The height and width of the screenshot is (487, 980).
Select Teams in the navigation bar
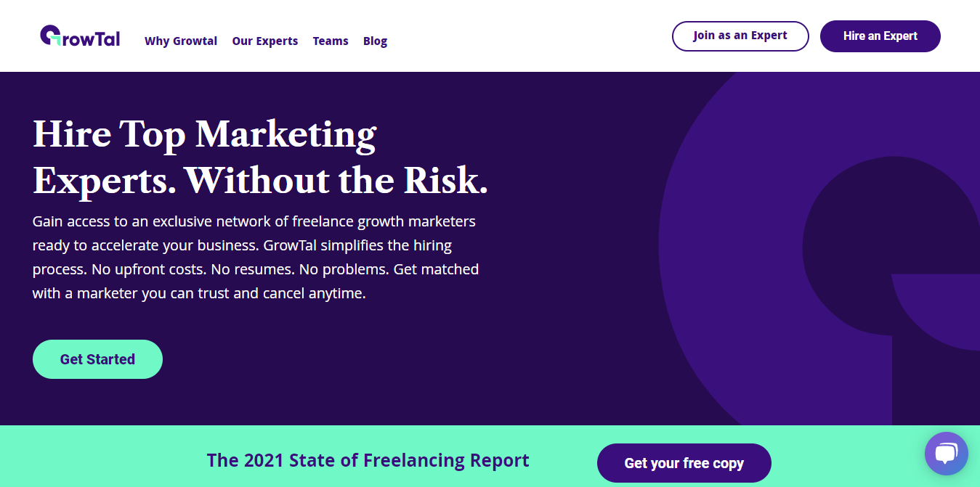[331, 41]
